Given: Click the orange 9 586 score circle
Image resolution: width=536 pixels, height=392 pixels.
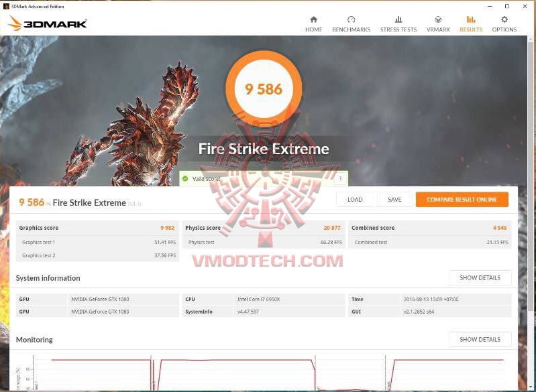Looking at the screenshot, I should [264, 88].
